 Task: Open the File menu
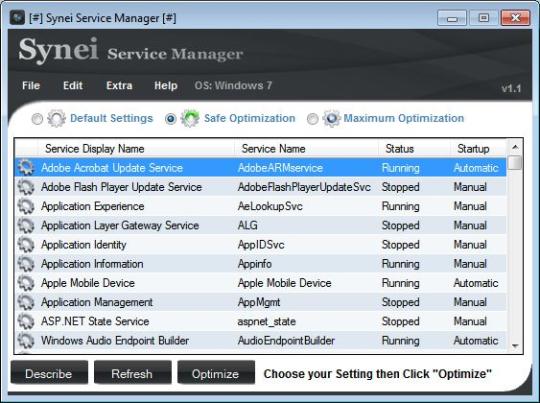pyautogui.click(x=31, y=85)
